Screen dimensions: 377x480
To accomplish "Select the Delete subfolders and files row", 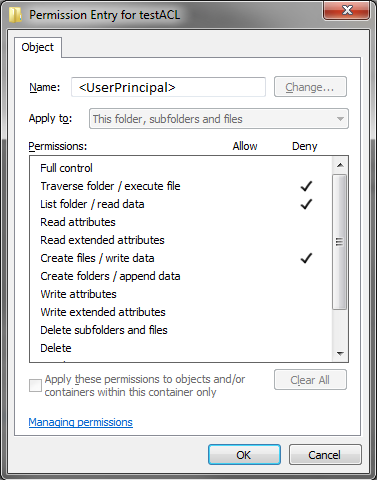I will point(181,330).
